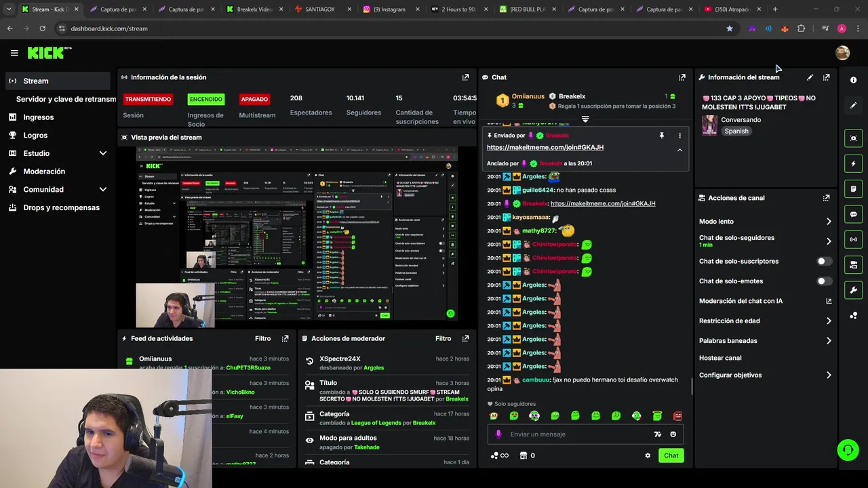Open Filtro in Feed de actividades

coord(263,338)
